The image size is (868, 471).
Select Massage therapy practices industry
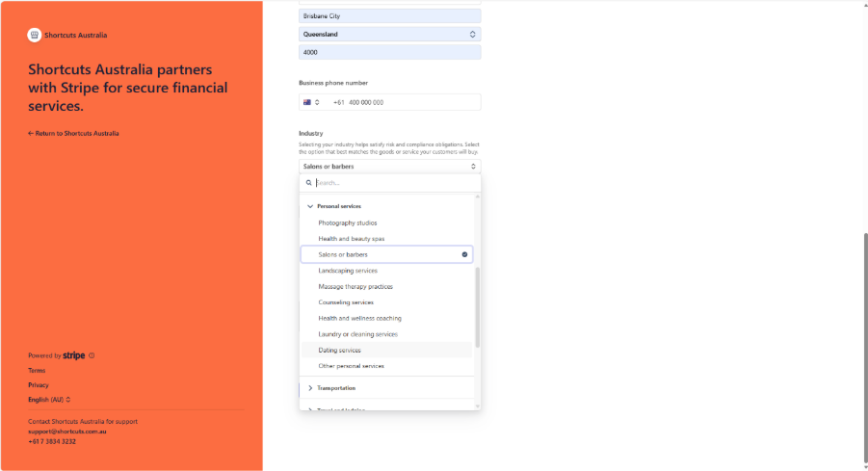click(x=355, y=287)
